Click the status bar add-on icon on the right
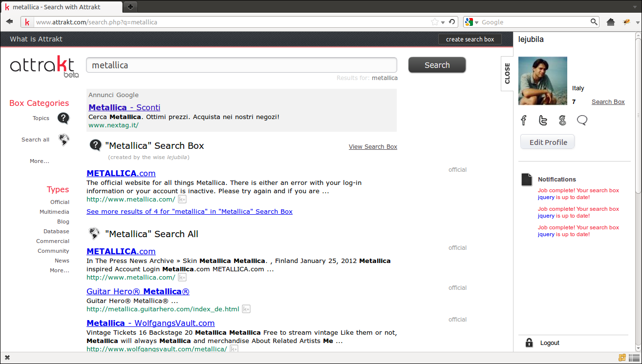 click(622, 358)
